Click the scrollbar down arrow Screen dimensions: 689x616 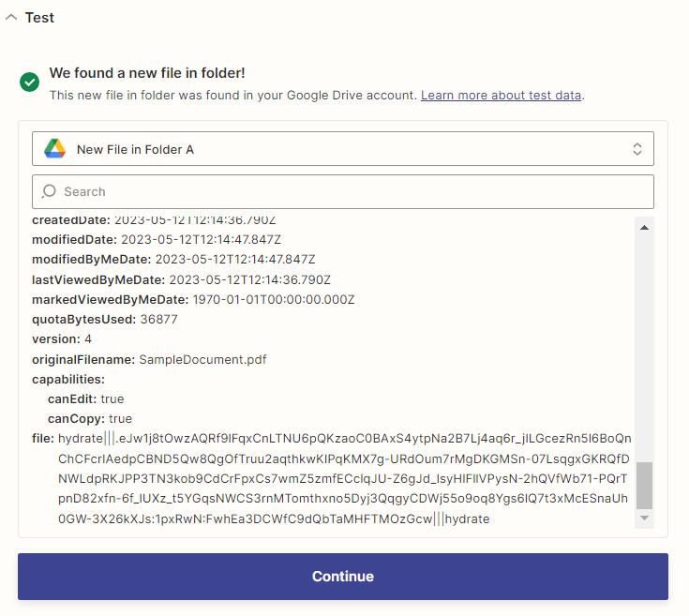coord(644,518)
